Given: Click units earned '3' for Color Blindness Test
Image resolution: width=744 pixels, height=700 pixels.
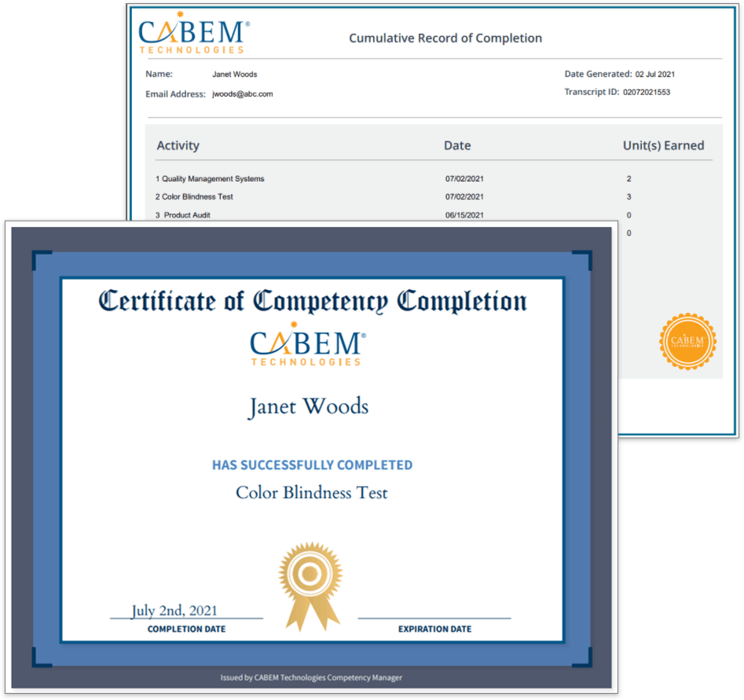Looking at the screenshot, I should (629, 197).
